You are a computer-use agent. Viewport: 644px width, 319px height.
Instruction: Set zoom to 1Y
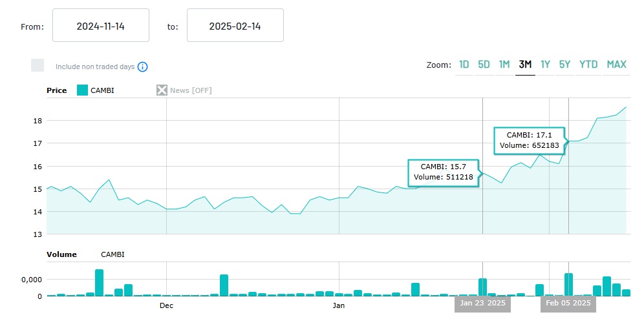coord(545,65)
